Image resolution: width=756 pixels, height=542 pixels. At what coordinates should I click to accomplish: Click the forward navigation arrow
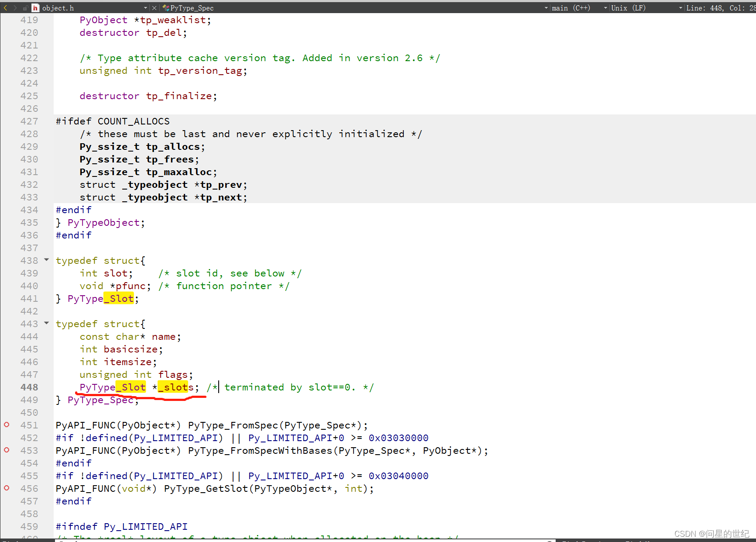(x=15, y=7)
